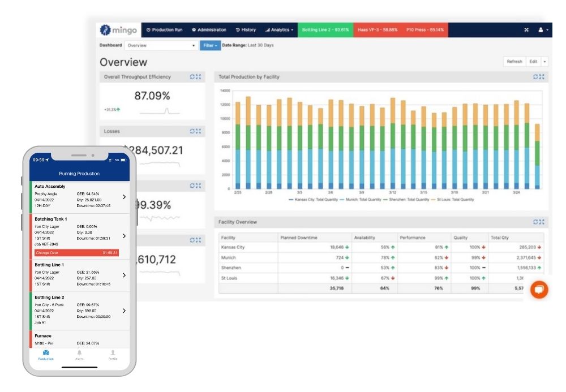Tap the red Change Over bar
566x392 pixels.
(x=76, y=253)
